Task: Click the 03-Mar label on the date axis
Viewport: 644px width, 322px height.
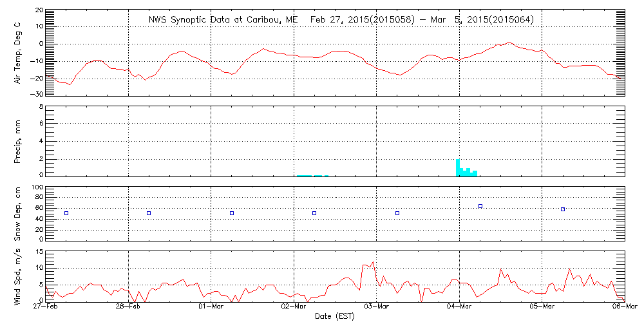Action: click(377, 308)
